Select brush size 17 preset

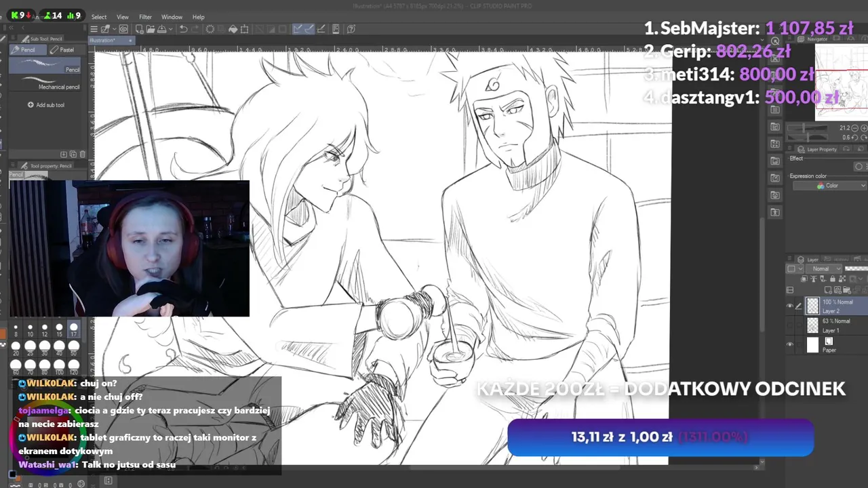click(x=74, y=330)
